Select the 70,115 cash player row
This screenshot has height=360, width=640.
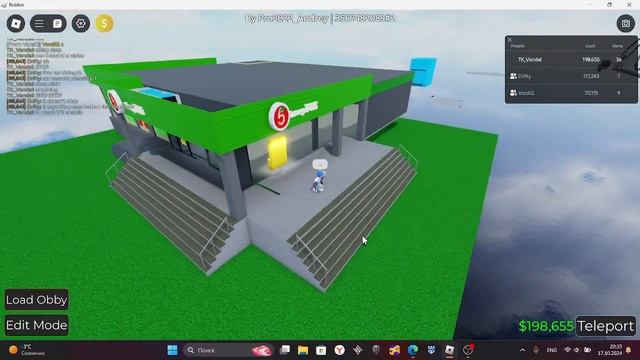point(571,93)
